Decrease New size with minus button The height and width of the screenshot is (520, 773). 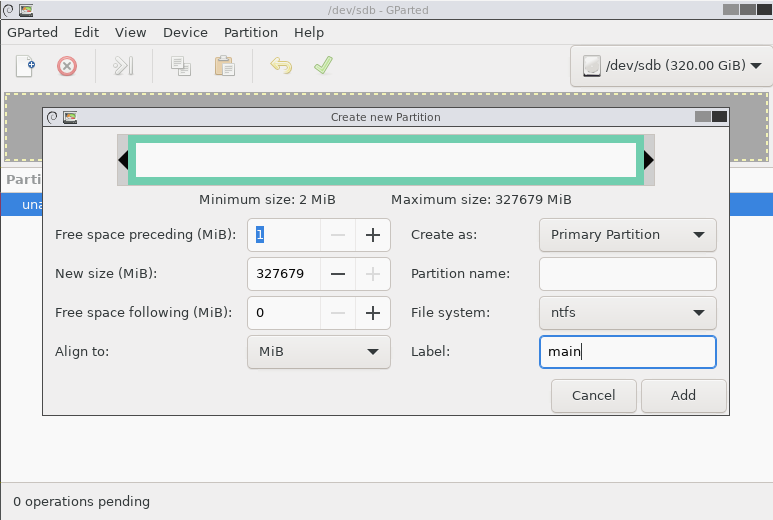(338, 274)
